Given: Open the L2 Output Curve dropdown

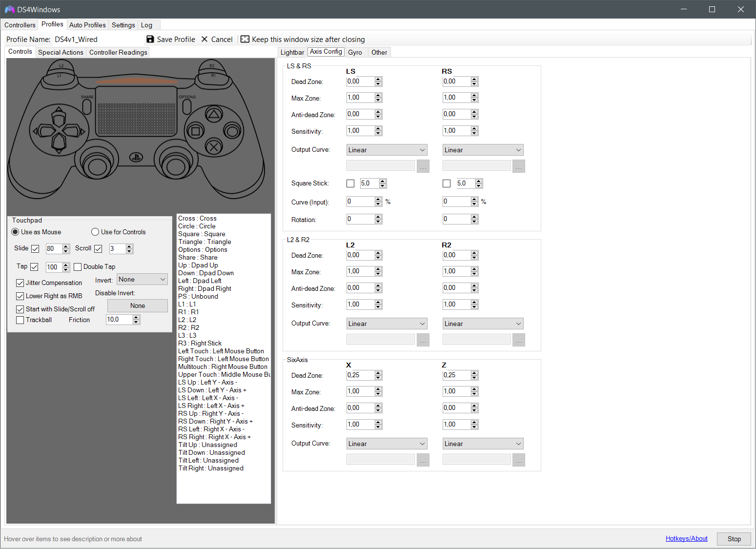Looking at the screenshot, I should (x=387, y=324).
